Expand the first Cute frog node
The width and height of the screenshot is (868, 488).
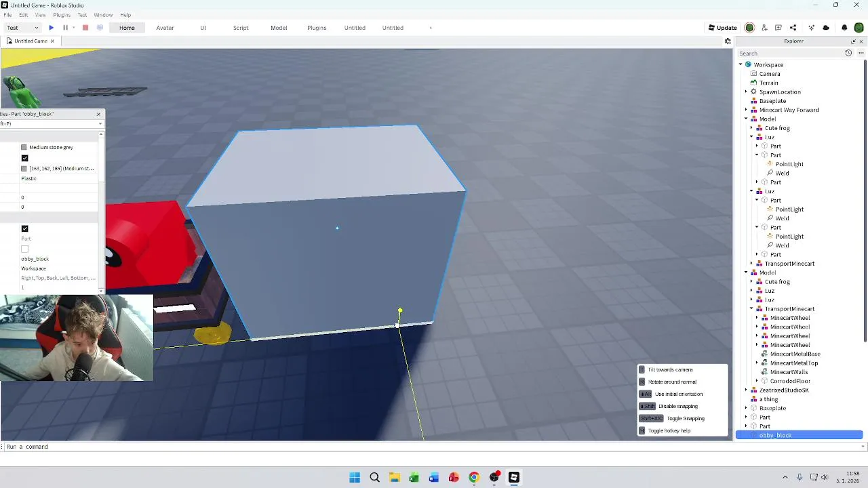pyautogui.click(x=751, y=128)
